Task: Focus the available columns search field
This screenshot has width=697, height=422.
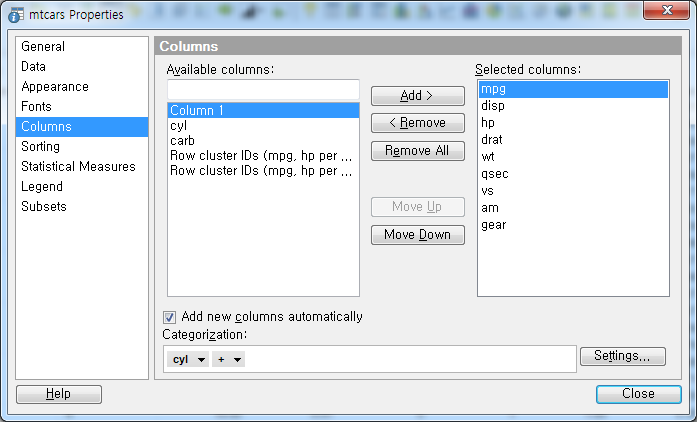Action: [x=262, y=90]
